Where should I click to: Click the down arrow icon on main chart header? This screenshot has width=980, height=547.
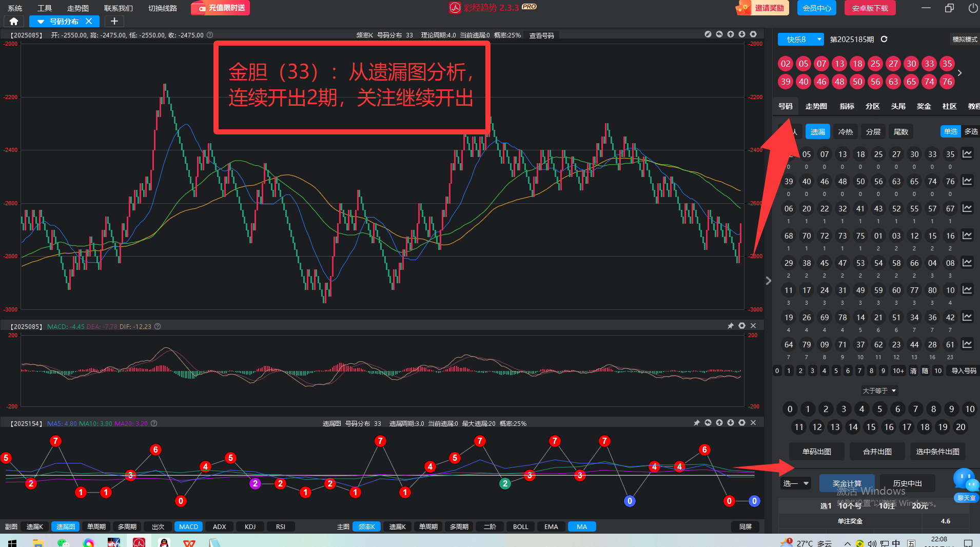pyautogui.click(x=742, y=34)
